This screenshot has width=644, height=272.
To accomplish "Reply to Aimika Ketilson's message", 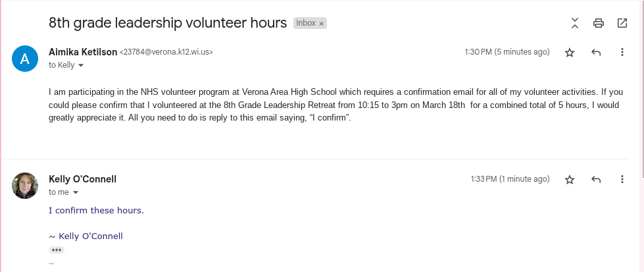I will click(597, 52).
